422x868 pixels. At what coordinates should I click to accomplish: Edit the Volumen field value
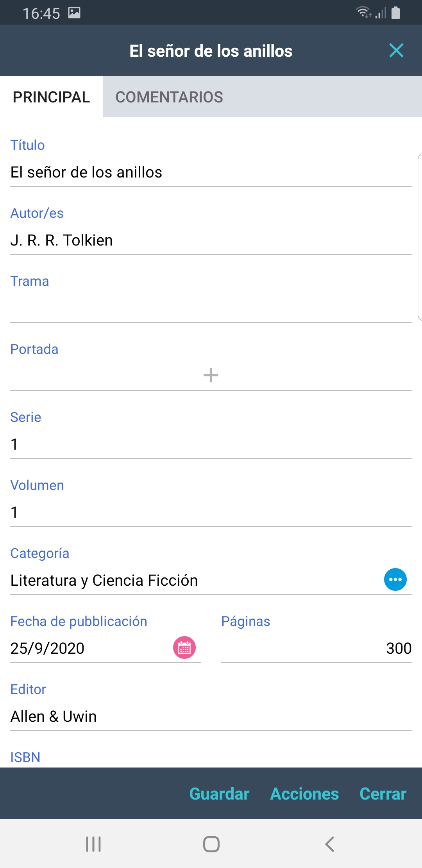211,513
